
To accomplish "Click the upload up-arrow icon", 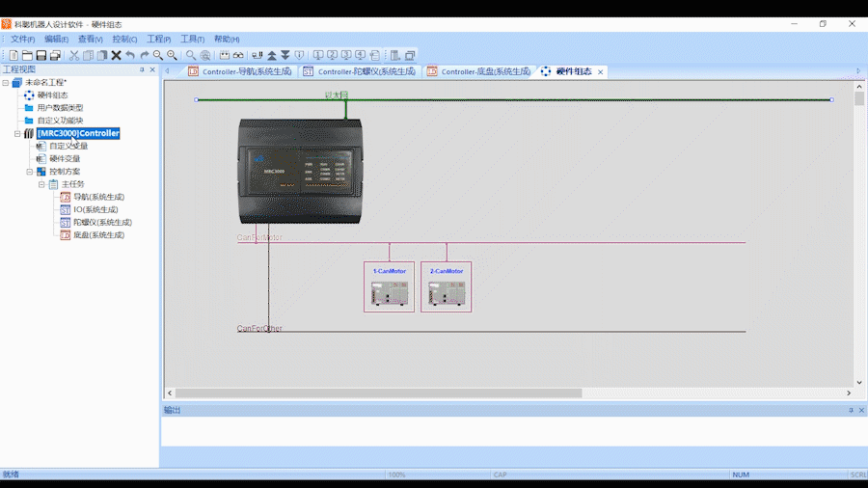I will [x=272, y=55].
